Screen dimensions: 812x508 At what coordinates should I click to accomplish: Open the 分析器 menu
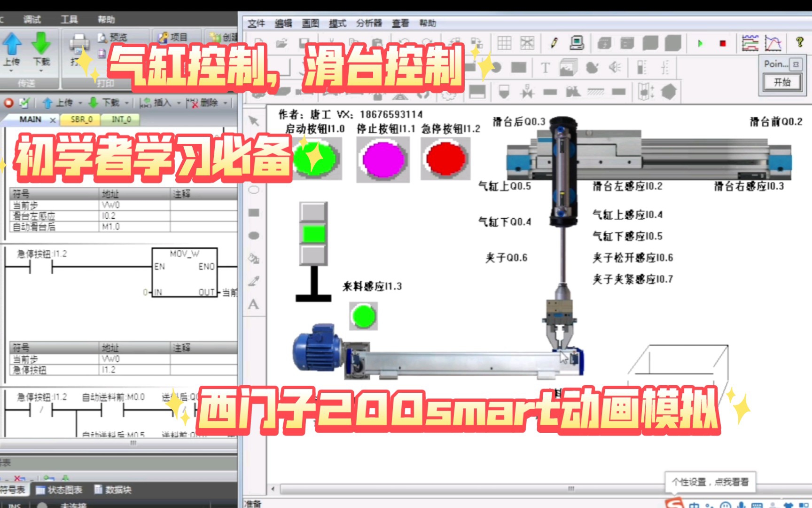369,23
